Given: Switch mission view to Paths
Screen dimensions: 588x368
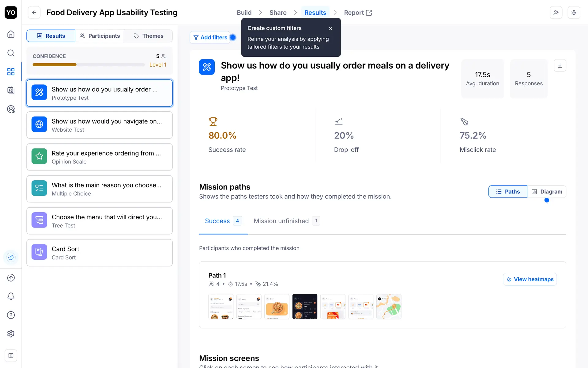Looking at the screenshot, I should tap(508, 192).
